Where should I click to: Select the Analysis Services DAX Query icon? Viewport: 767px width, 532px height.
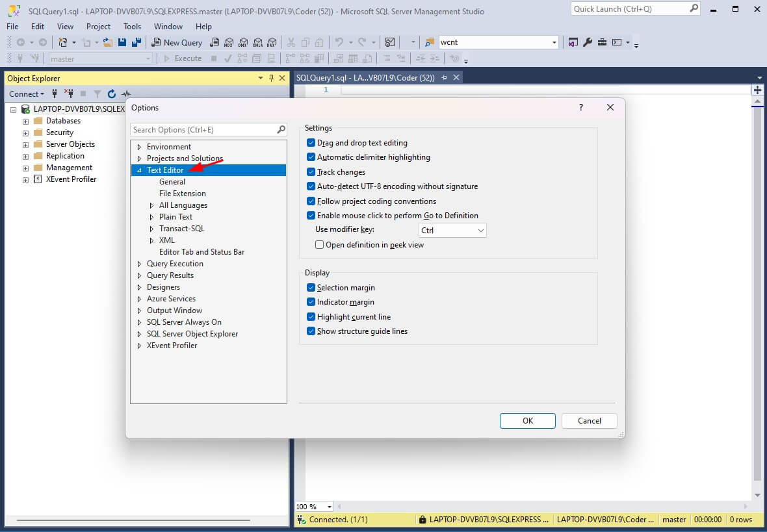tap(272, 42)
